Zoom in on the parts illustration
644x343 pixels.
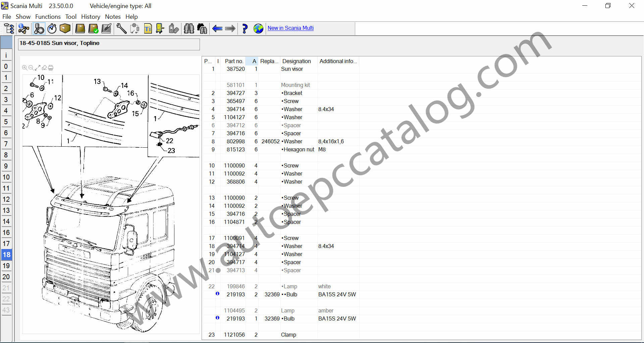[x=24, y=68]
